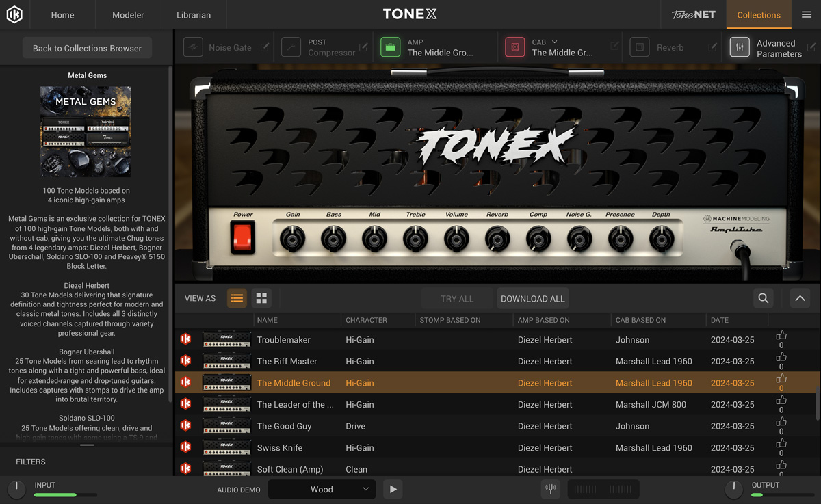Click the IK Multimedia logo at top left

(x=14, y=14)
